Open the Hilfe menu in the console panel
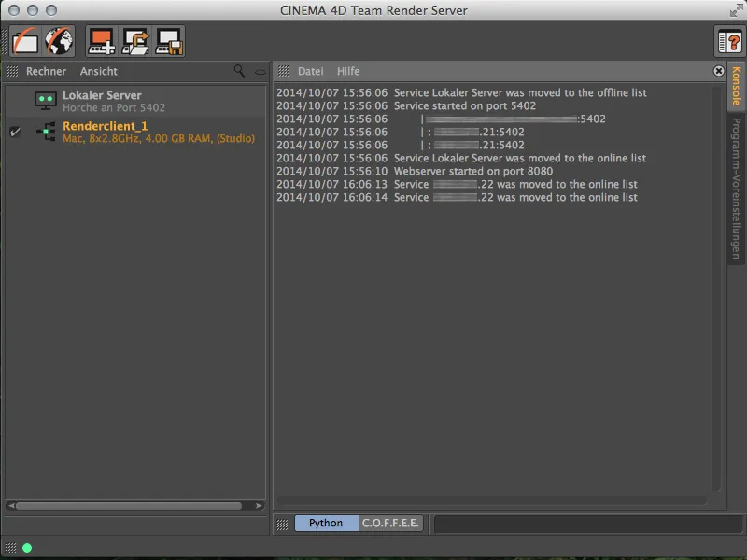Image resolution: width=747 pixels, height=560 pixels. [x=347, y=71]
